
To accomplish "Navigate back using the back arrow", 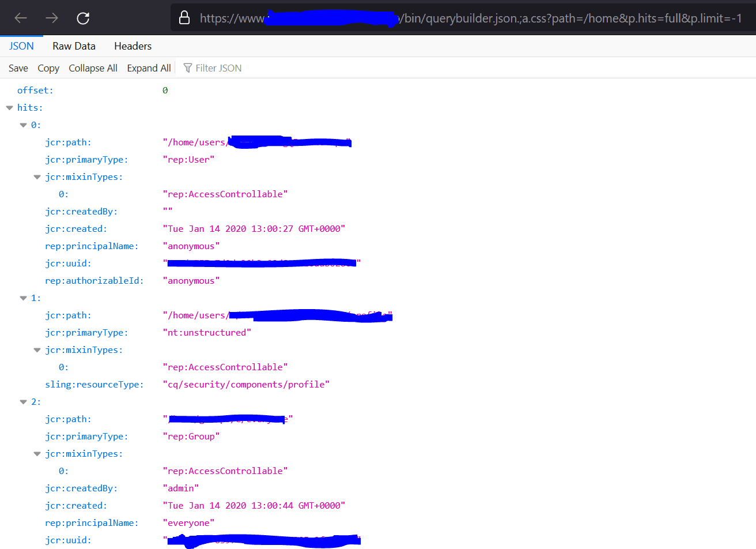I will 21,18.
